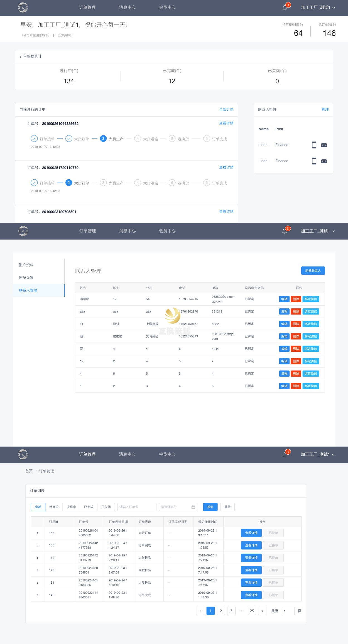The height and width of the screenshot is (644, 348).
Task: Open 账户资料 in the left sidebar
Action: pyautogui.click(x=26, y=265)
